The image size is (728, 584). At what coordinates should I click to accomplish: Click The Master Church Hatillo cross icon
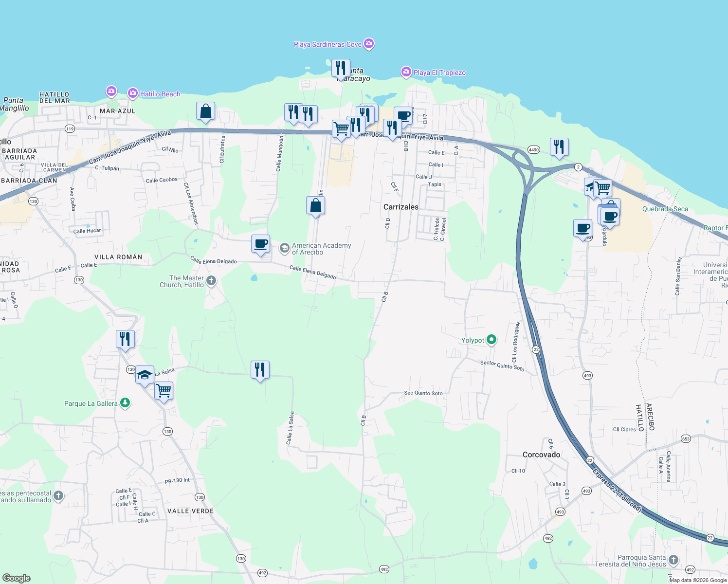click(x=211, y=281)
